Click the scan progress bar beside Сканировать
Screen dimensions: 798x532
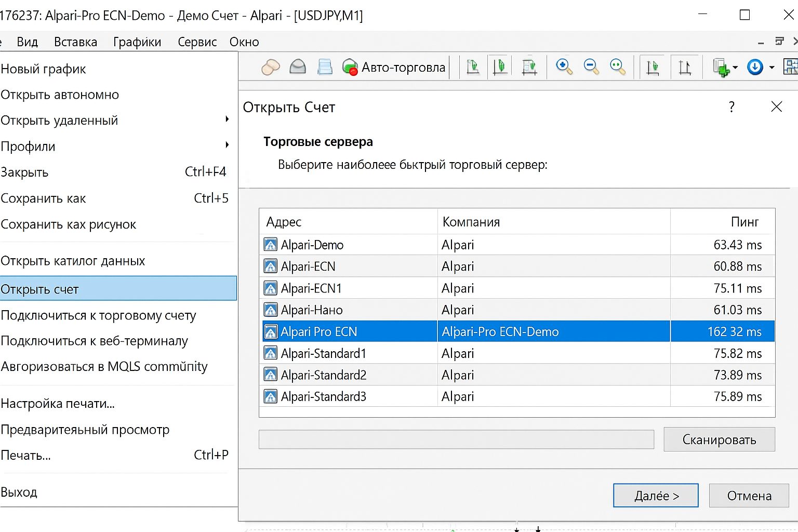pos(456,440)
